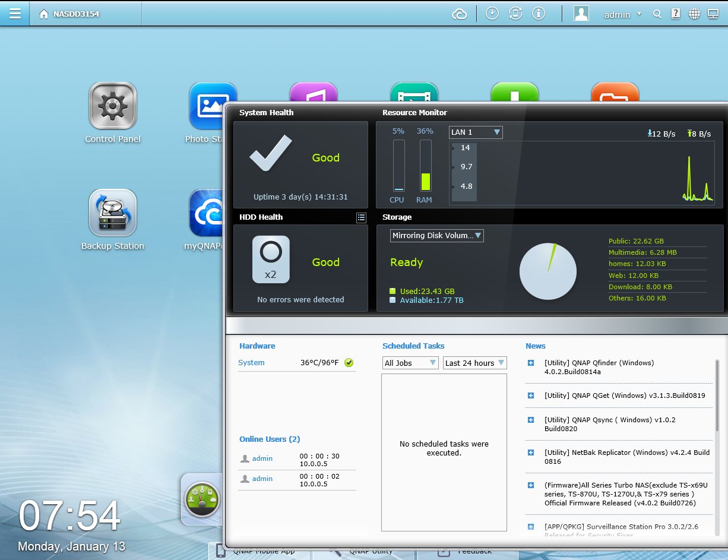This screenshot has width=728, height=560.
Task: Open the System hardware link
Action: [x=251, y=363]
